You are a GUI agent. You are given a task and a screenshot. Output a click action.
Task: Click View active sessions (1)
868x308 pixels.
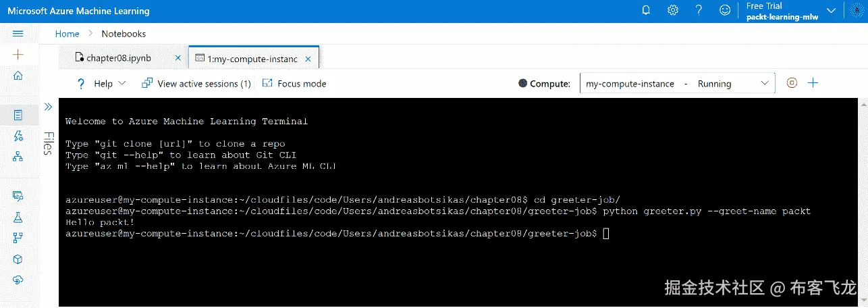[x=196, y=84]
